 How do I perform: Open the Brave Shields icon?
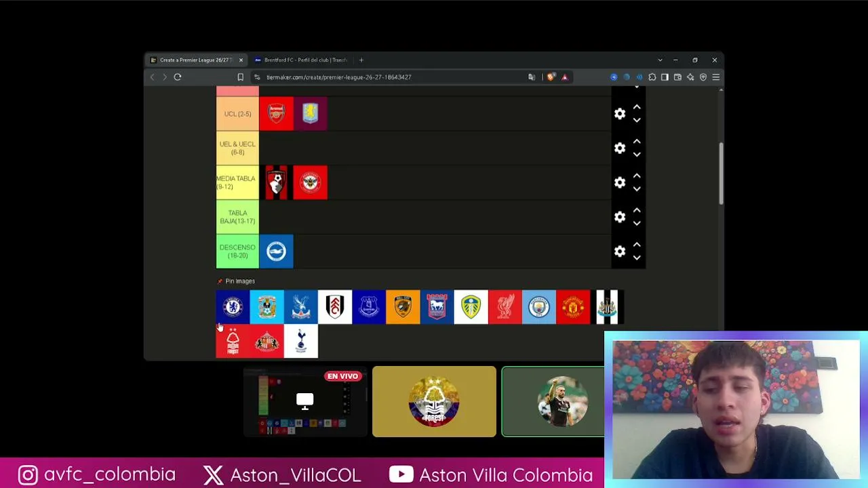click(x=551, y=77)
